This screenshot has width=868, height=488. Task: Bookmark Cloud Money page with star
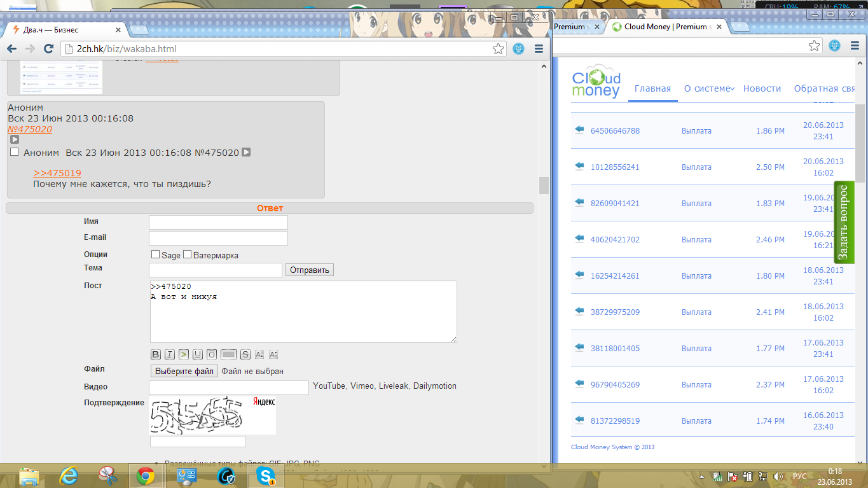(815, 46)
